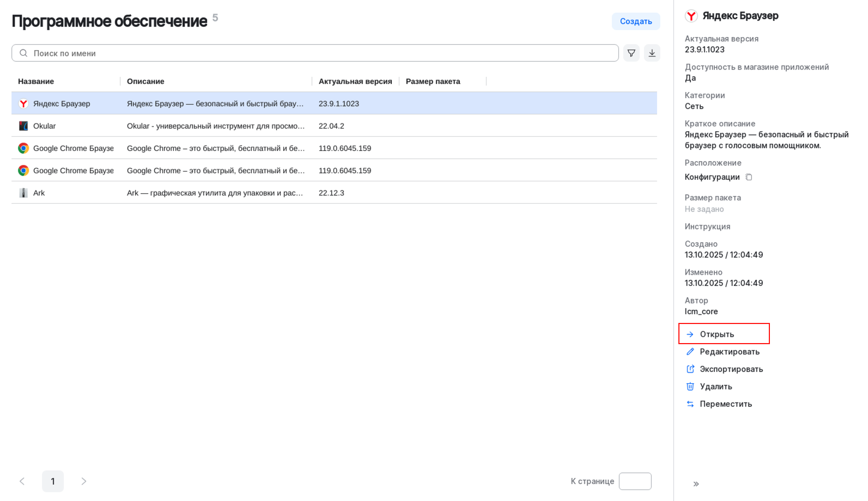The height and width of the screenshot is (501, 868).
Task: Click the Ark description text
Action: (x=215, y=193)
